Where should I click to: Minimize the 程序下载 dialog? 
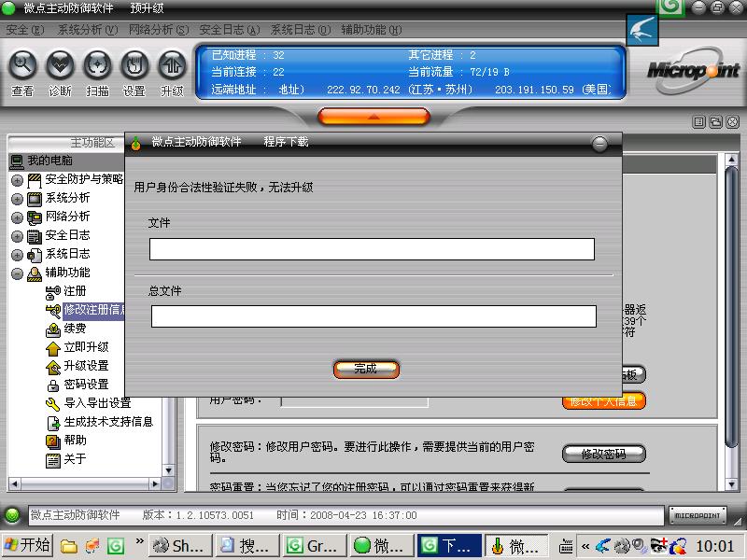click(599, 144)
